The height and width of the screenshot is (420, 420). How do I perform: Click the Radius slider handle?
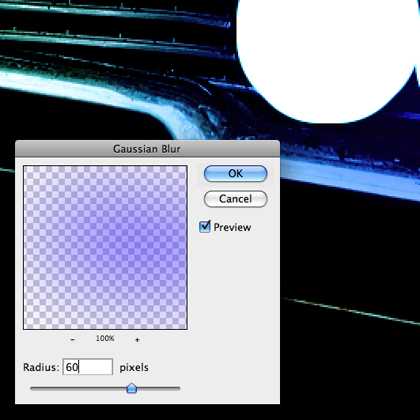(132, 388)
